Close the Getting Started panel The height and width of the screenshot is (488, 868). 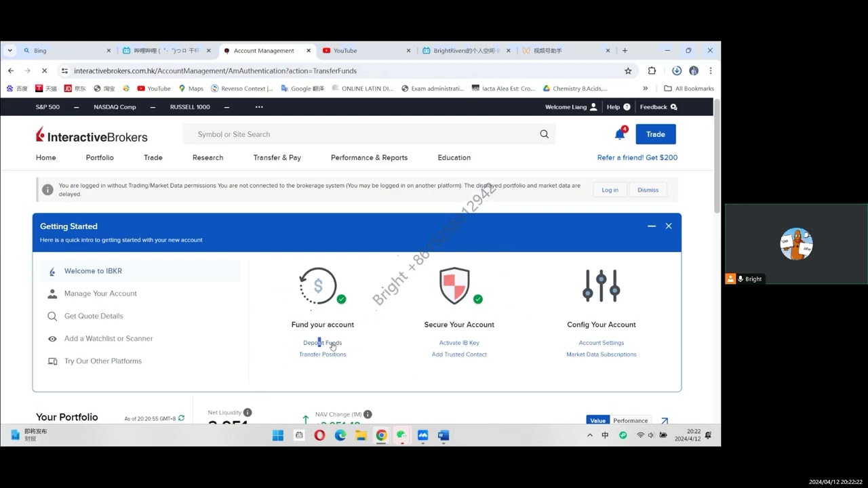(669, 226)
